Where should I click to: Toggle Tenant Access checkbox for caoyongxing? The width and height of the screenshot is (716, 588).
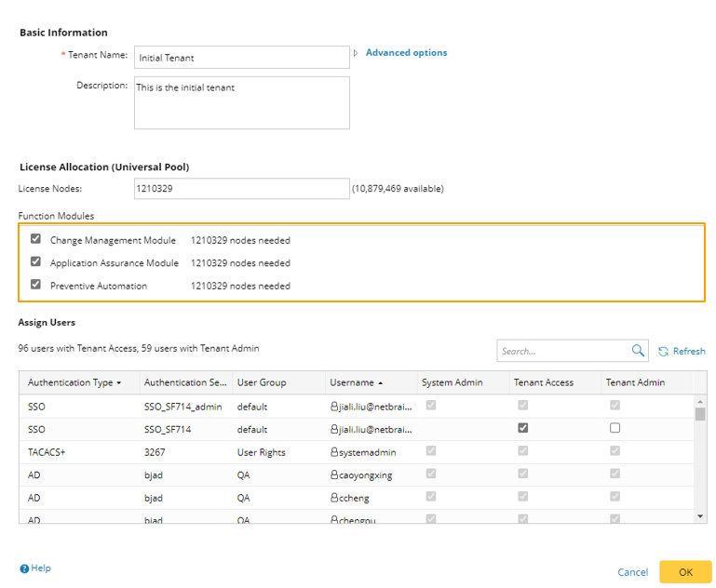tap(523, 474)
